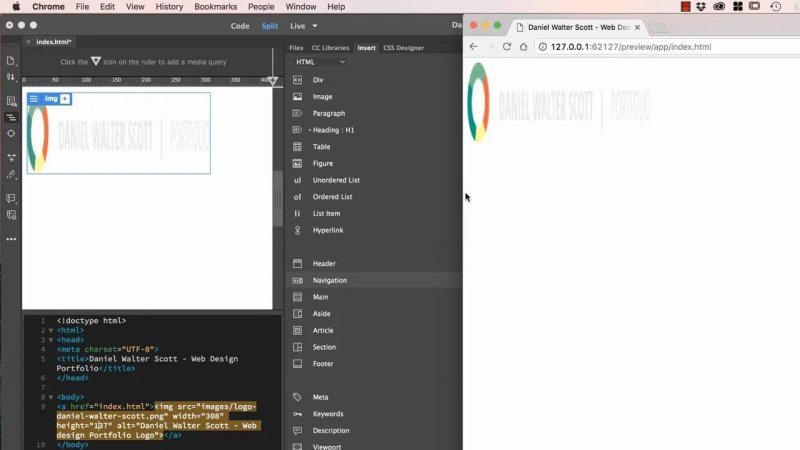Switch to Code view
Viewport: 800px width, 450px height.
tap(240, 26)
